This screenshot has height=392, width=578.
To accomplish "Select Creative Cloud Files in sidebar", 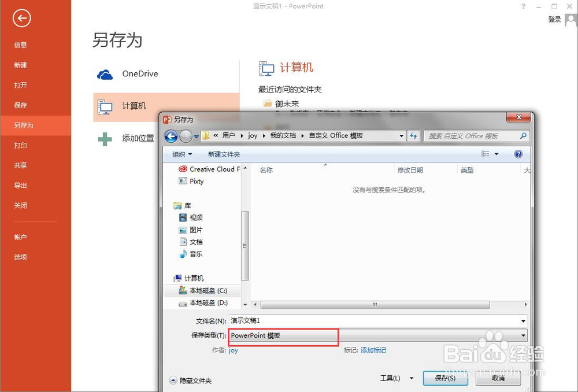I will pyautogui.click(x=209, y=169).
